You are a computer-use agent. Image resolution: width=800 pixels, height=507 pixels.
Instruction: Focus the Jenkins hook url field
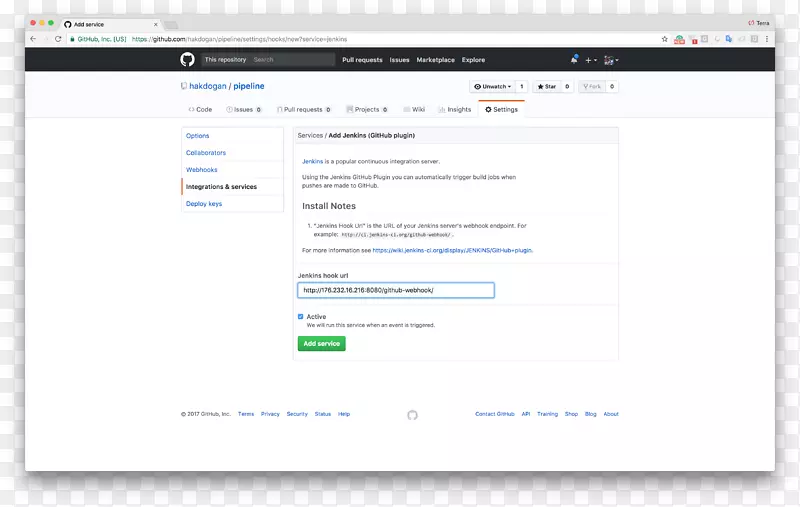pyautogui.click(x=396, y=290)
